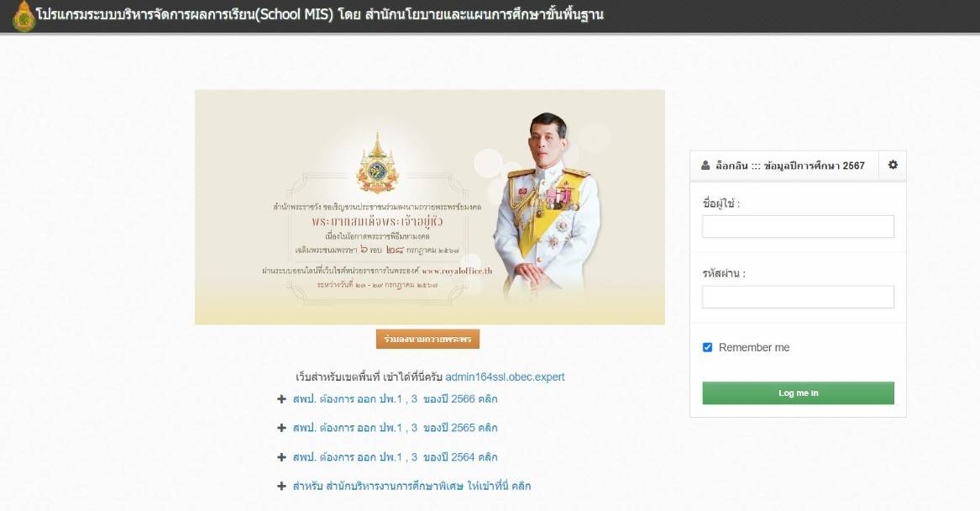Click the gear settings icon in login panel
This screenshot has height=511, width=980.
point(893,165)
